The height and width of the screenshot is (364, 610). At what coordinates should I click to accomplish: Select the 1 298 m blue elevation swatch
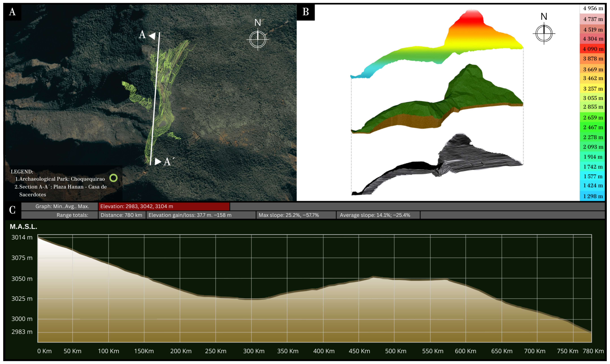(x=593, y=196)
